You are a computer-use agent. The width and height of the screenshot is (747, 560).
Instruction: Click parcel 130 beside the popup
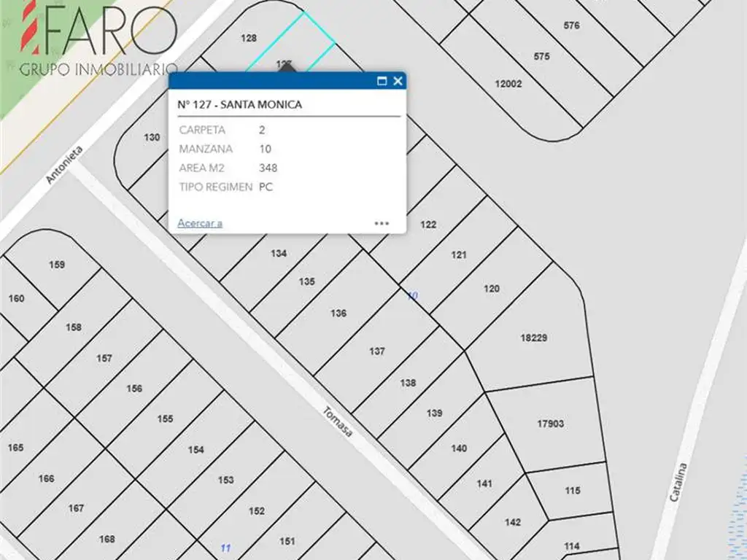pyautogui.click(x=152, y=137)
